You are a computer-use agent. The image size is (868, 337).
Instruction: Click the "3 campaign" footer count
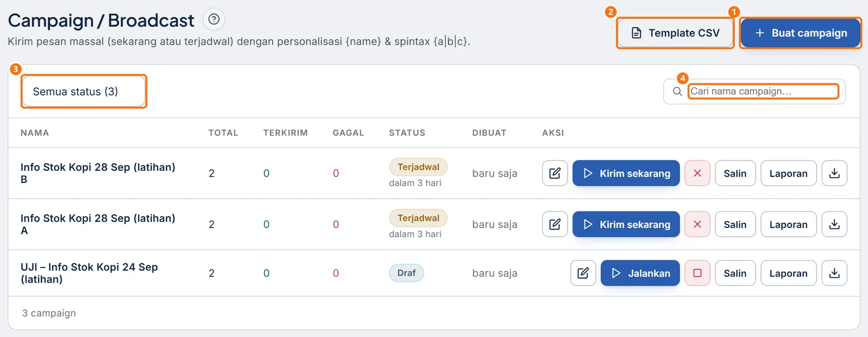49,313
